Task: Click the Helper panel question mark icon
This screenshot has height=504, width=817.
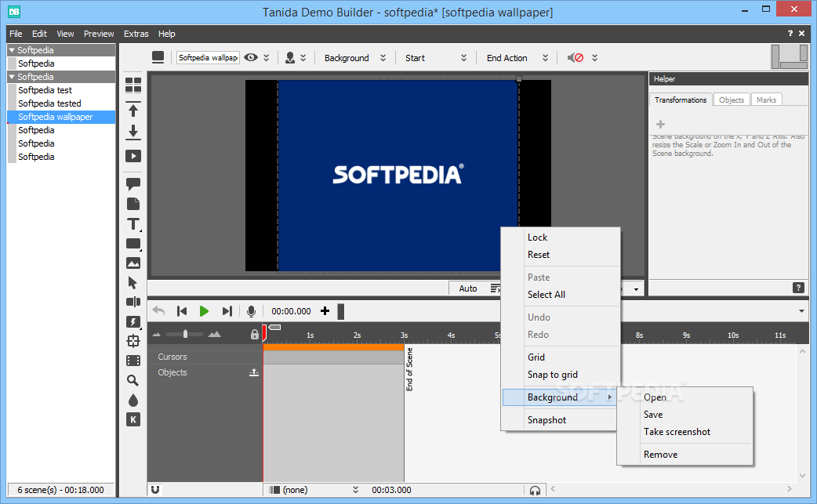Action: [x=798, y=288]
